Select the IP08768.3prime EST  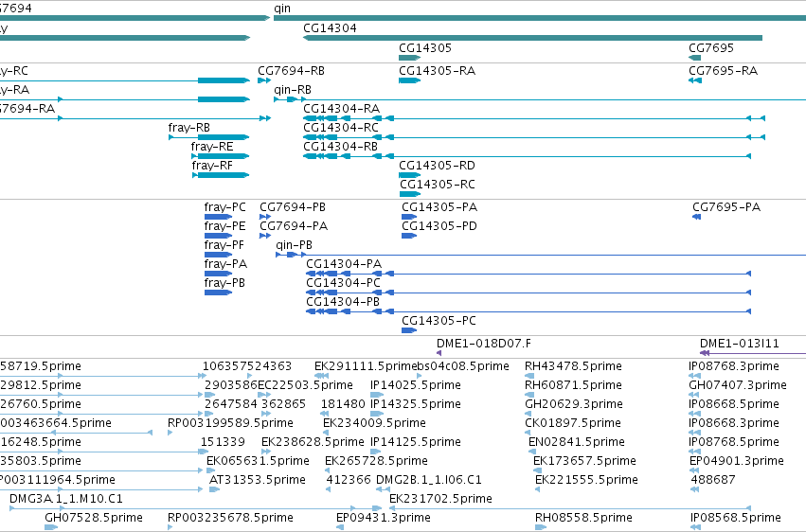pyautogui.click(x=694, y=376)
